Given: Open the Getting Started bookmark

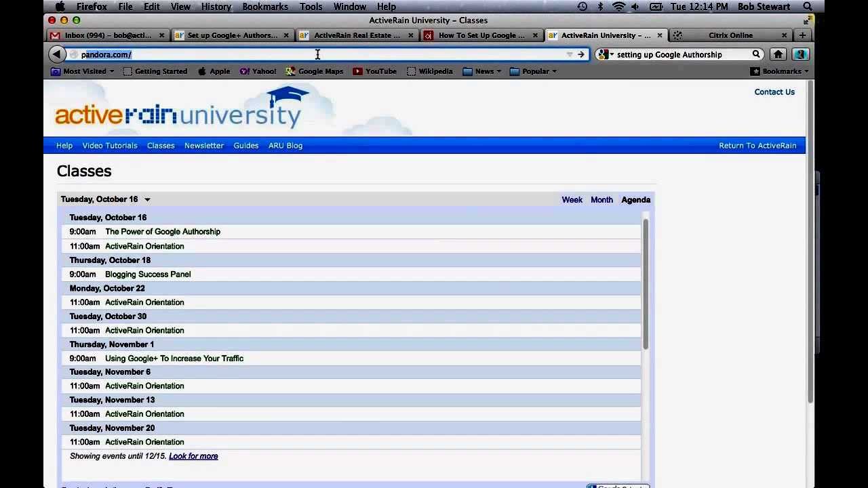Looking at the screenshot, I should pyautogui.click(x=155, y=71).
